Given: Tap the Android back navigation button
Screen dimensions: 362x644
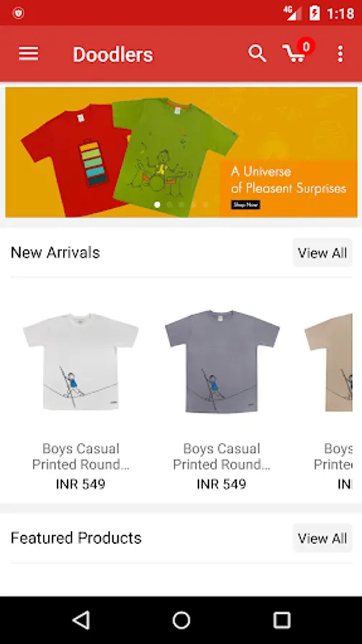Looking at the screenshot, I should coord(81,620).
